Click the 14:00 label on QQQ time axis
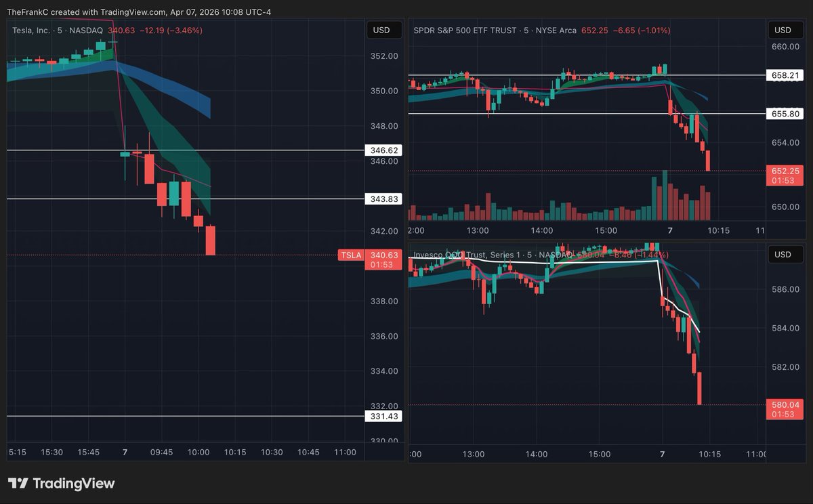Viewport: 813px width, 504px height. (x=537, y=454)
